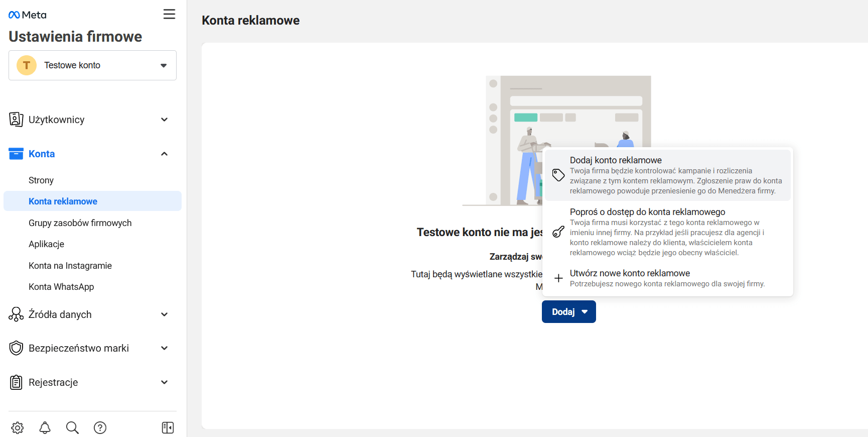Click the hamburger menu icon
The image size is (868, 437).
[x=169, y=14]
